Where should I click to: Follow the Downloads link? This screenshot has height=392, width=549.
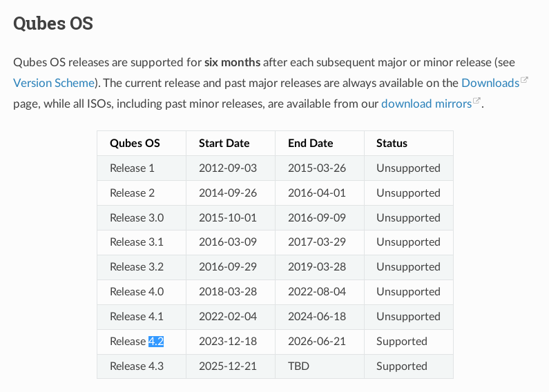tap(490, 83)
